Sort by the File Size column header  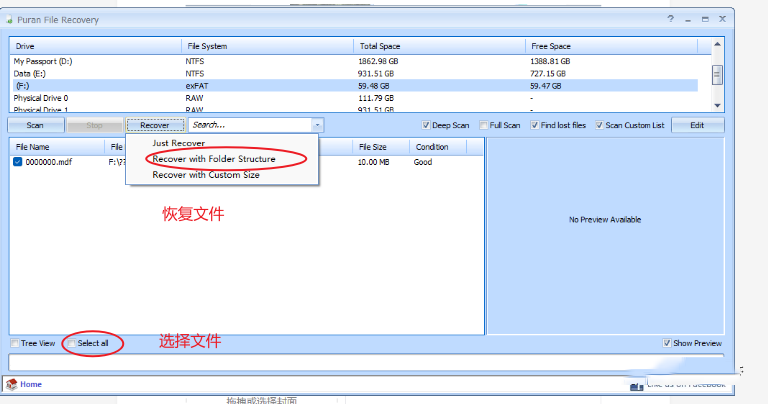(381, 147)
